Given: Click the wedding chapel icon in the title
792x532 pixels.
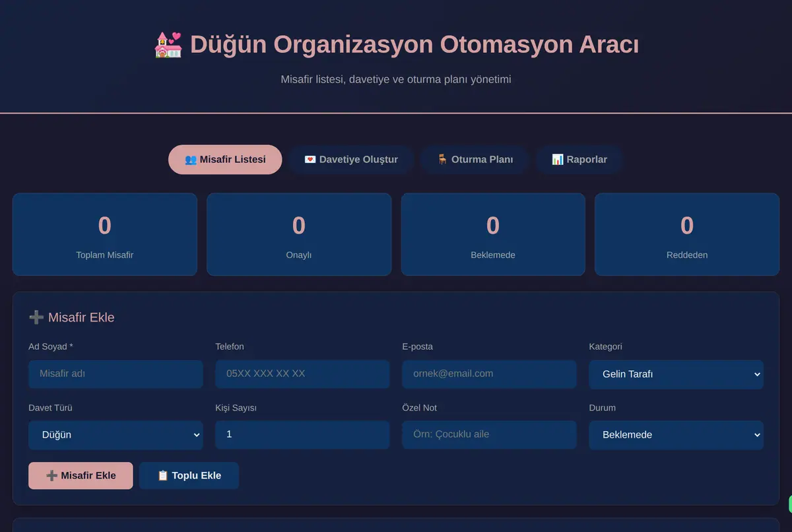Looking at the screenshot, I should point(168,45).
